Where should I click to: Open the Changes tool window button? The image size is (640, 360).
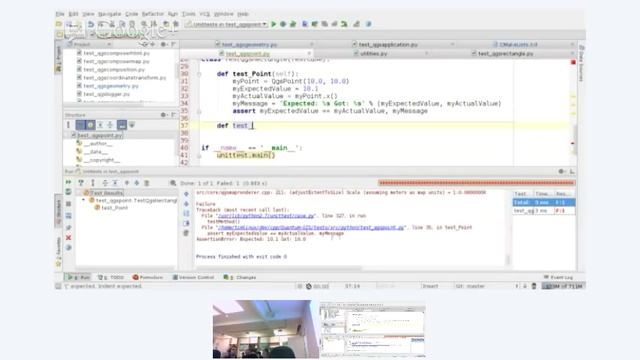point(240,277)
